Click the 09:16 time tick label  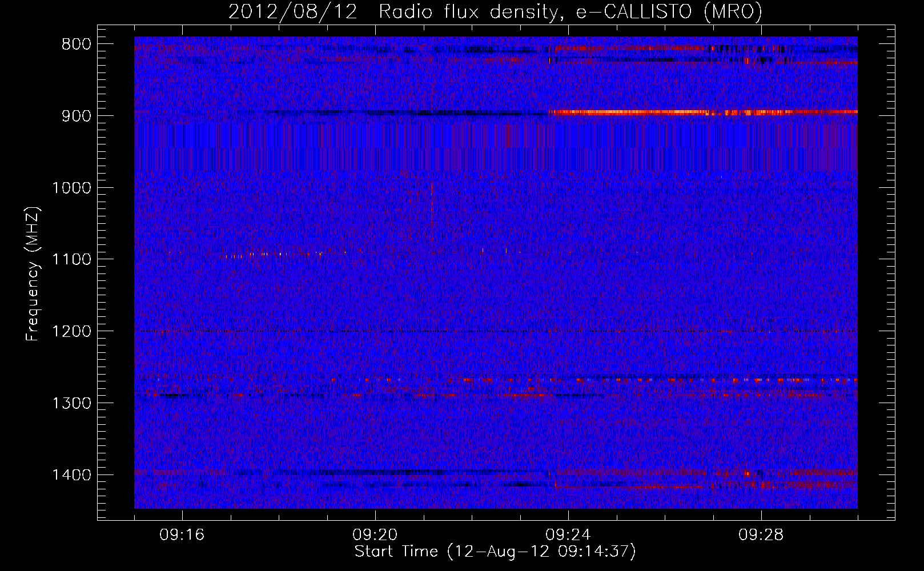(x=182, y=535)
